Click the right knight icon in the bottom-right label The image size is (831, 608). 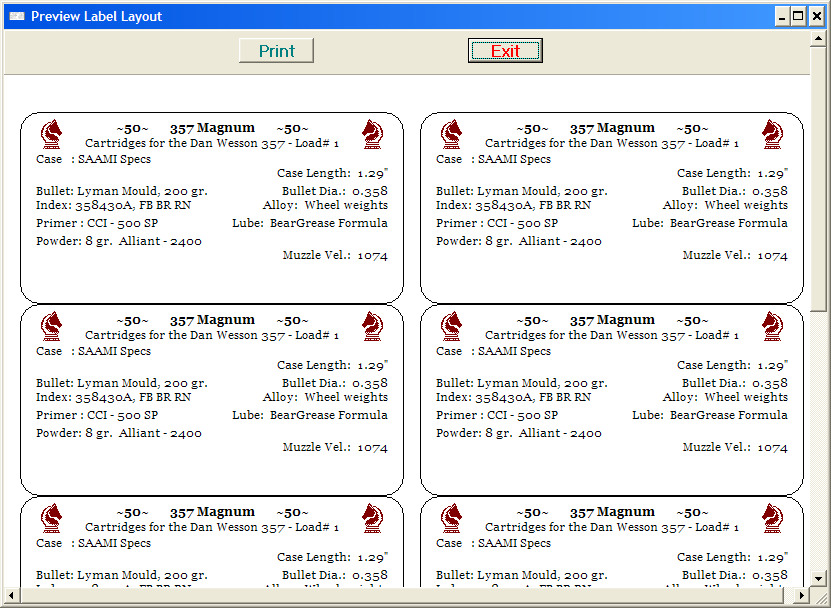pos(773,518)
